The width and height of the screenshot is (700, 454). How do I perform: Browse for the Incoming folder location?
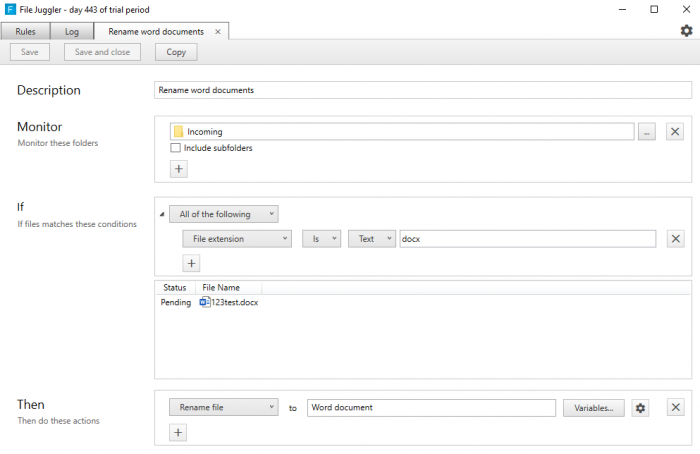646,132
